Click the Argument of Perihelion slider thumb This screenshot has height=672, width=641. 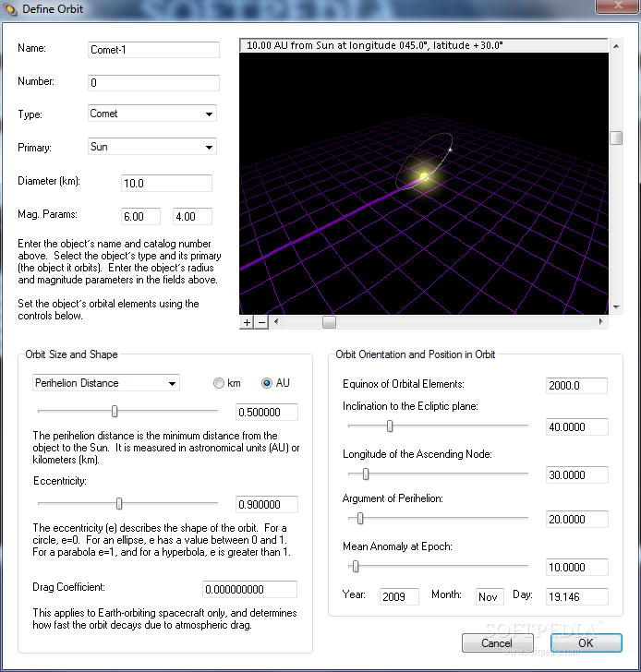(360, 519)
